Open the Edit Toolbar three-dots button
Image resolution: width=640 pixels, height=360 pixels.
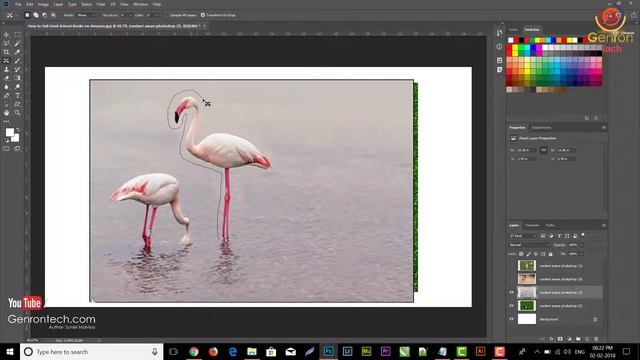point(6,121)
